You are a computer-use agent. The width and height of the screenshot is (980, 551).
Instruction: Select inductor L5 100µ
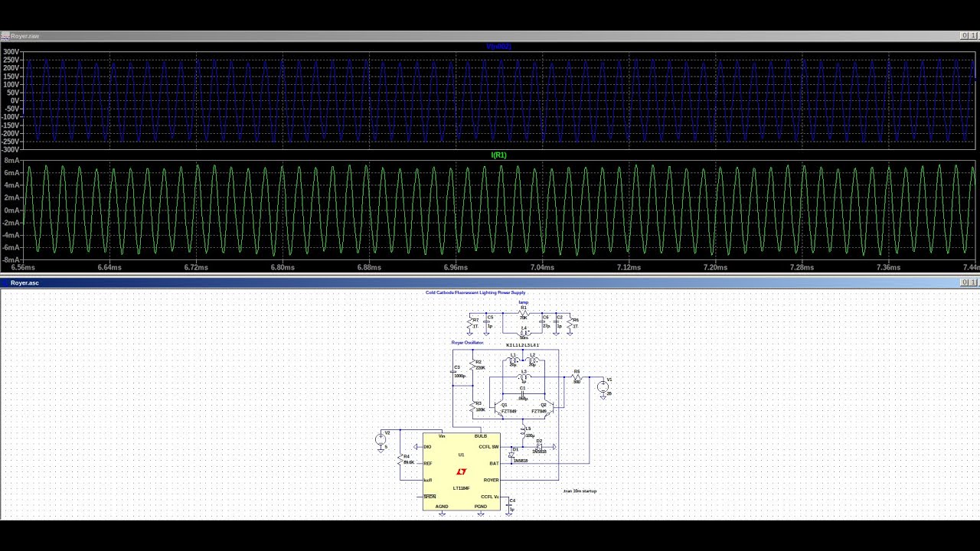point(523,432)
